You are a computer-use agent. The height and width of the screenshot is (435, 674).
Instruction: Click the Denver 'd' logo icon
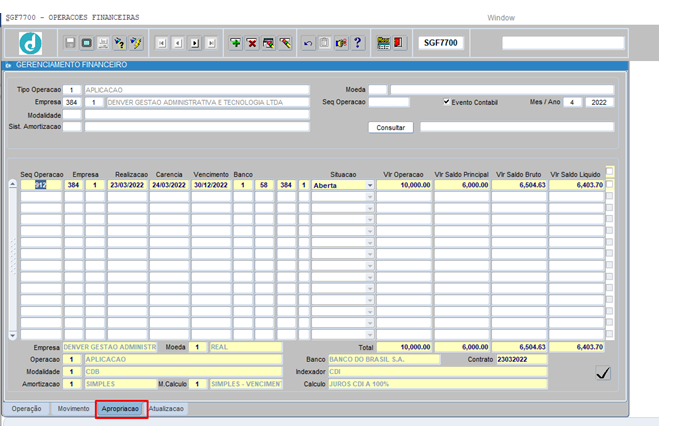[x=31, y=43]
